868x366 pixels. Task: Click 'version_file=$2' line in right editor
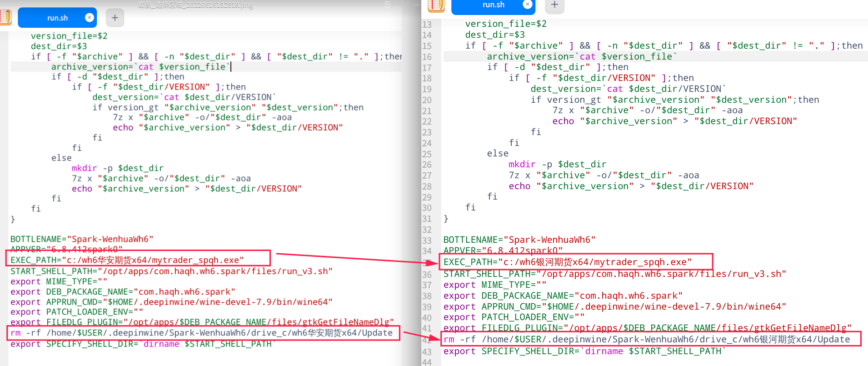pyautogui.click(x=506, y=24)
